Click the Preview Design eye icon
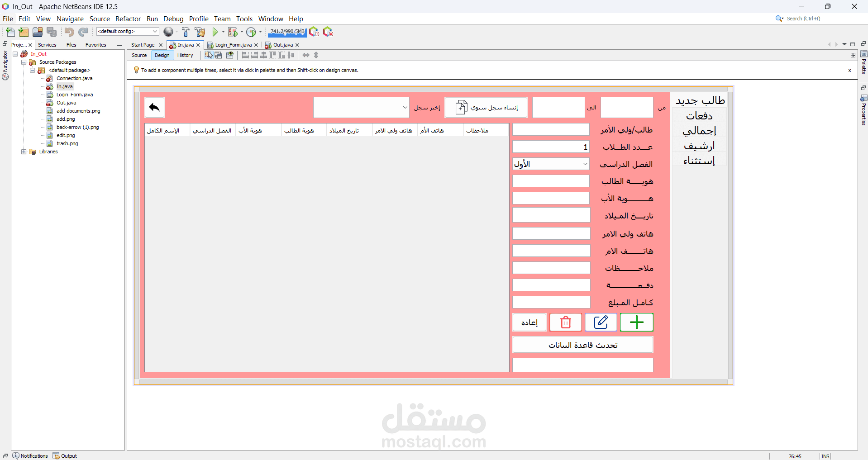Screen dimensions: 868x460 point(230,55)
